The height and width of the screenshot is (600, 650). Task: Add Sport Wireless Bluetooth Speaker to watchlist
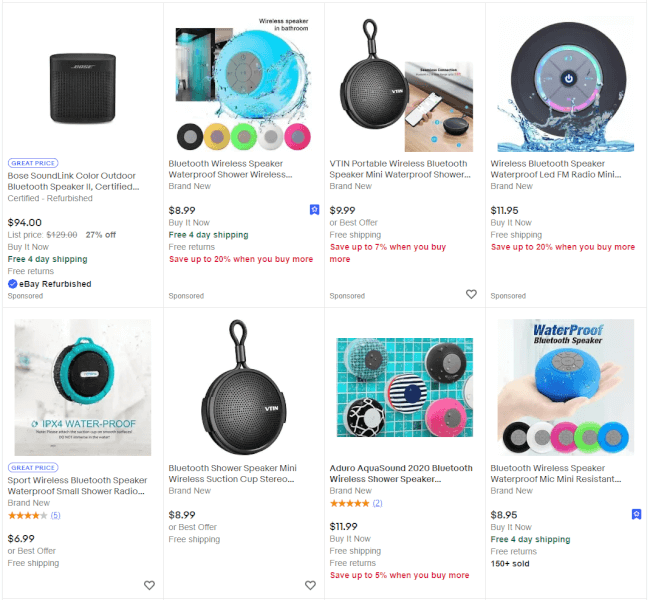(x=149, y=585)
